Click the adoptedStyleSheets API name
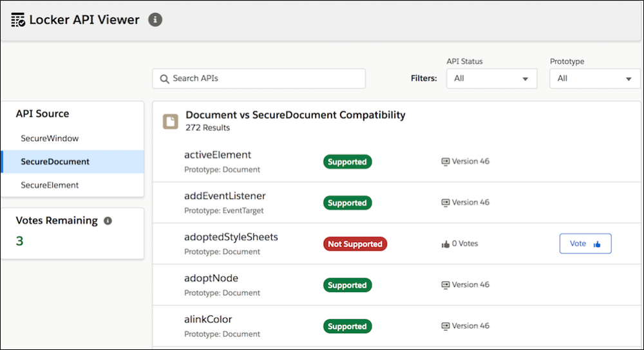The width and height of the screenshot is (644, 350). [x=231, y=237]
